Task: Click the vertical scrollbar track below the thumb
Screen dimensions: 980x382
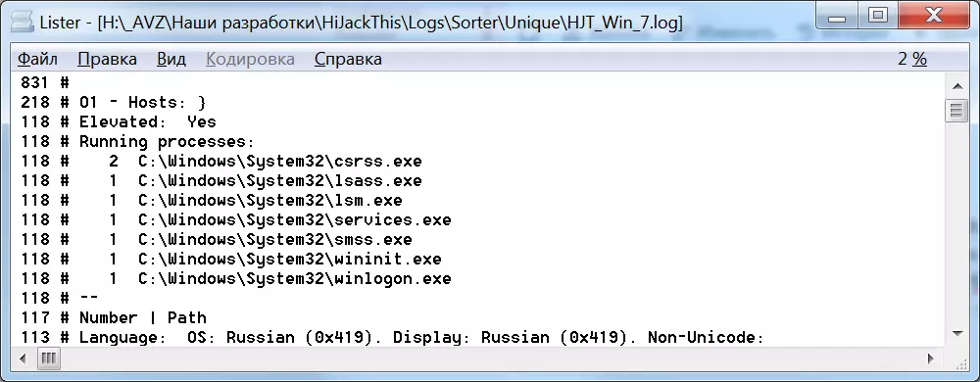Action: (956, 223)
